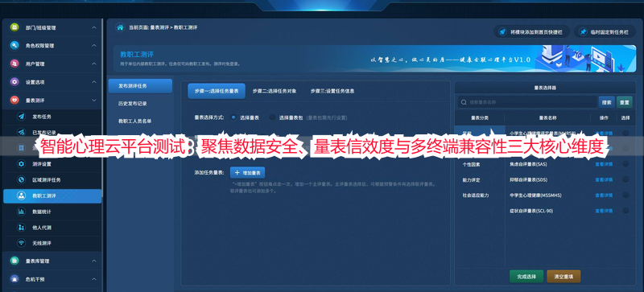Screen dimensions: 644x292
Task: Expand the 危机干预 chevron
Action: [94, 279]
